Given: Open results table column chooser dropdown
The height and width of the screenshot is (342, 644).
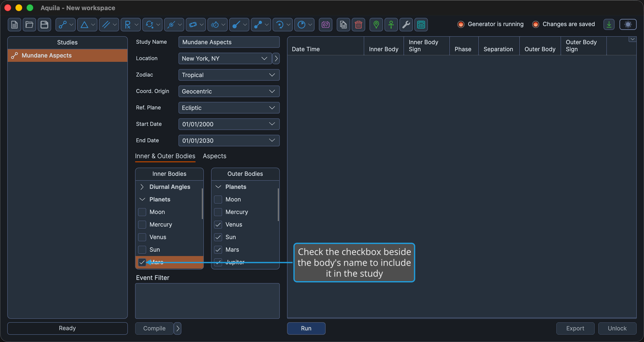Looking at the screenshot, I should 632,40.
